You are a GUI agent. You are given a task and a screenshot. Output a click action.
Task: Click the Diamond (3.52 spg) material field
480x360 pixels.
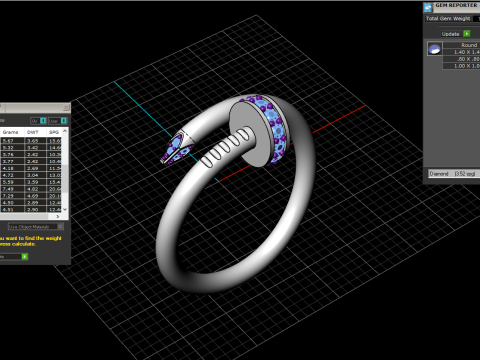(x=454, y=174)
